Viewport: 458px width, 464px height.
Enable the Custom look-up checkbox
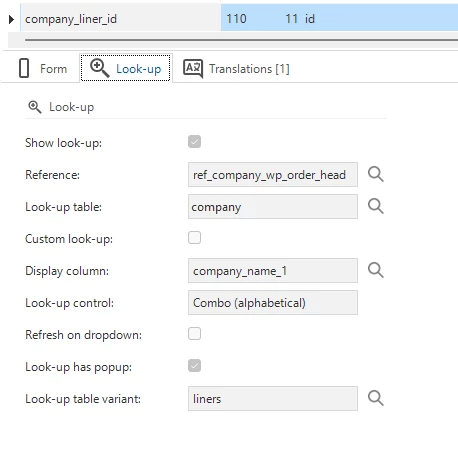(194, 238)
